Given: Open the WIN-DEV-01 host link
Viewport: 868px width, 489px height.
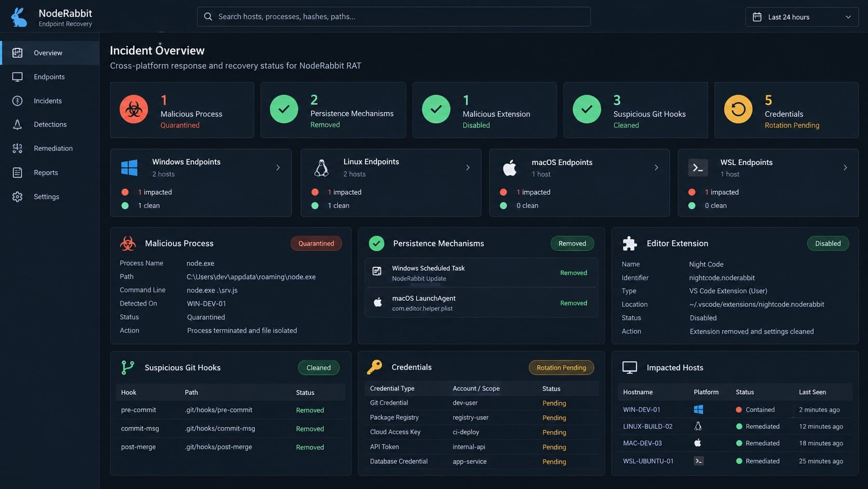Looking at the screenshot, I should [x=642, y=409].
